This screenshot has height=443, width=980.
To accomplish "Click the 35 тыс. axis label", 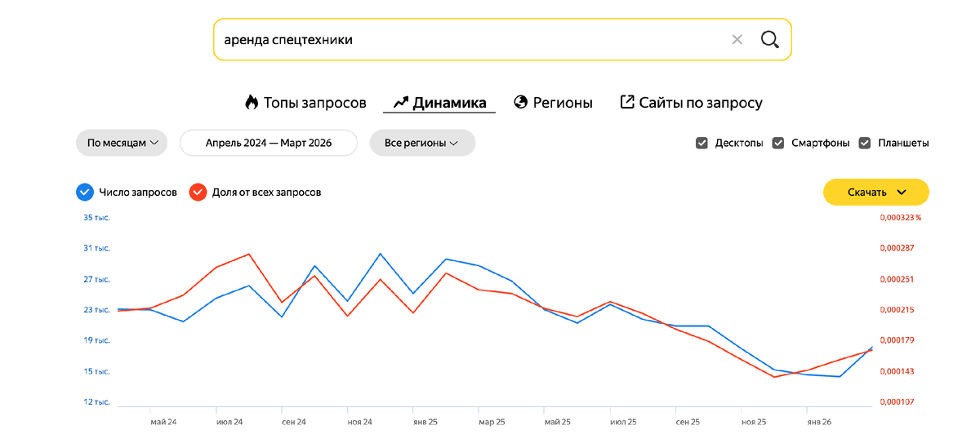I will tap(96, 218).
